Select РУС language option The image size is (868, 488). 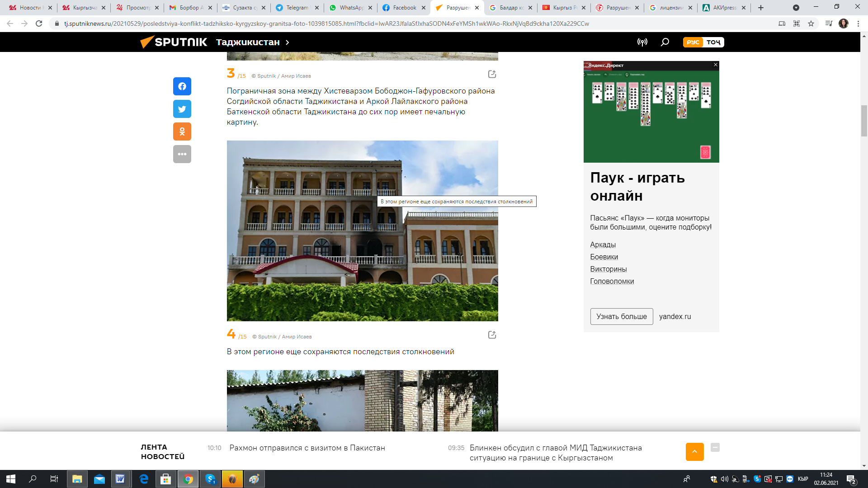pos(693,42)
